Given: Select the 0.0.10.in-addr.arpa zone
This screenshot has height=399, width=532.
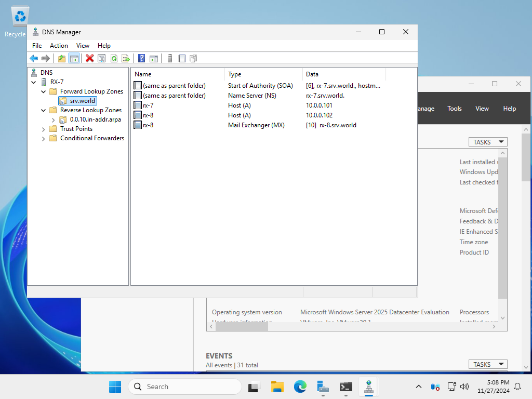Looking at the screenshot, I should click(x=96, y=119).
